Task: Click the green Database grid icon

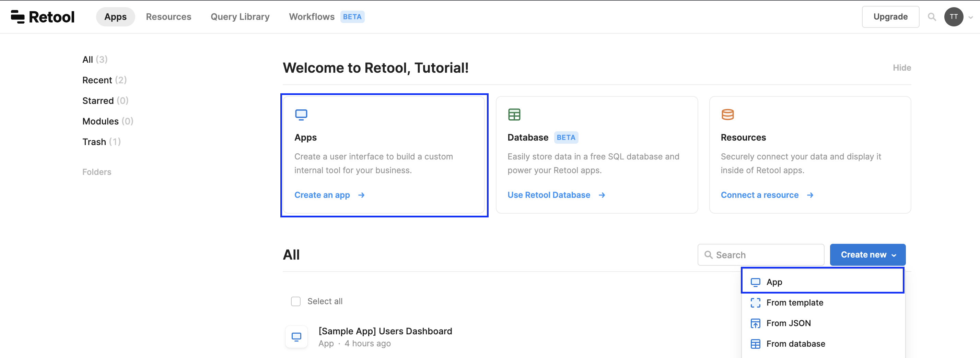Action: point(514,114)
